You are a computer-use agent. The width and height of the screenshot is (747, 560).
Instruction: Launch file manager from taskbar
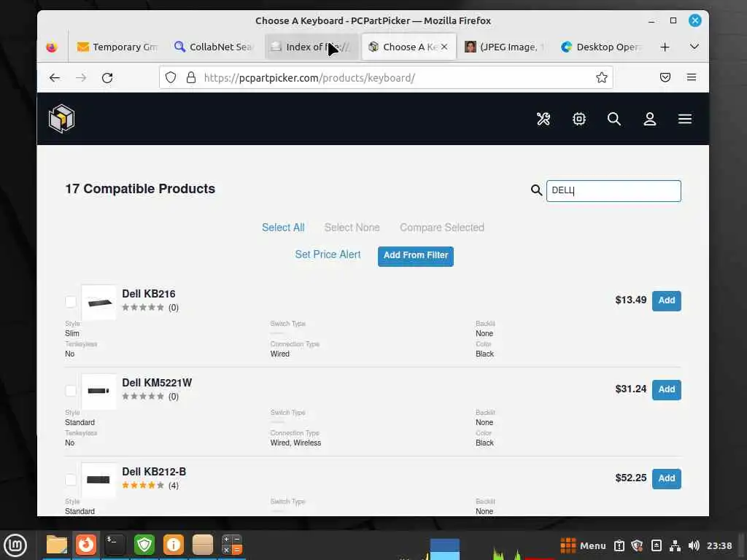point(57,545)
